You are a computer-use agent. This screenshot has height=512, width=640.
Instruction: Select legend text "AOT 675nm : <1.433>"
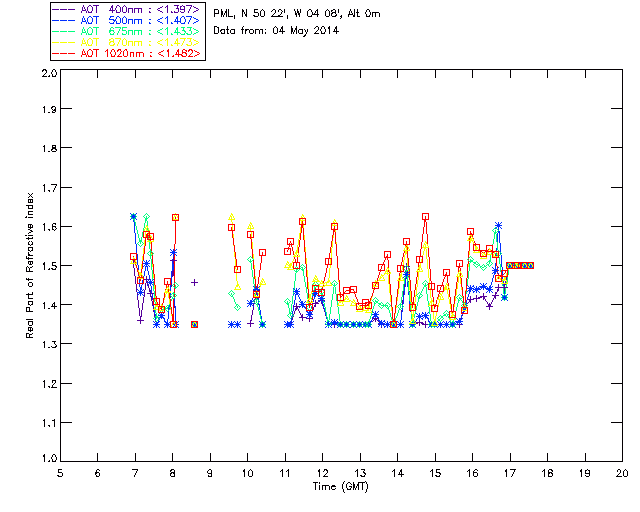pyautogui.click(x=140, y=31)
